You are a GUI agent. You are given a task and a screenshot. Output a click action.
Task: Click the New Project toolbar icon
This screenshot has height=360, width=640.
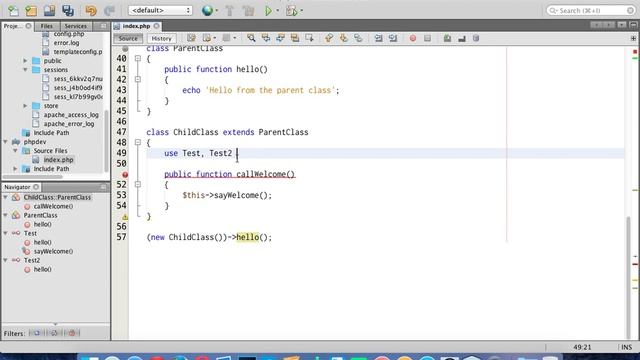[31, 10]
